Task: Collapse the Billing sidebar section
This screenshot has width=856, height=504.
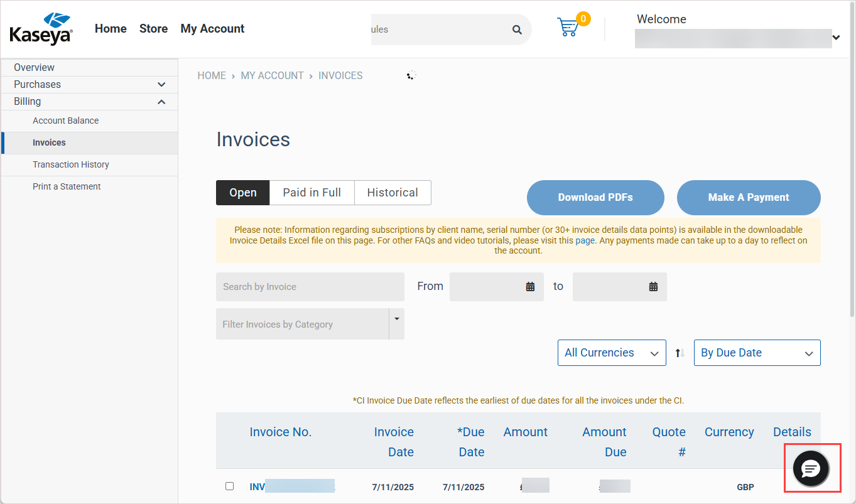Action: point(161,102)
